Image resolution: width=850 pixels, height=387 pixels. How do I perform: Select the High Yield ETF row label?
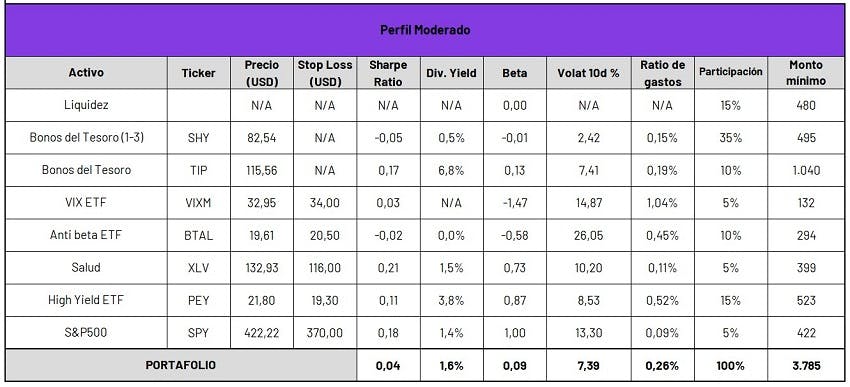[86, 300]
